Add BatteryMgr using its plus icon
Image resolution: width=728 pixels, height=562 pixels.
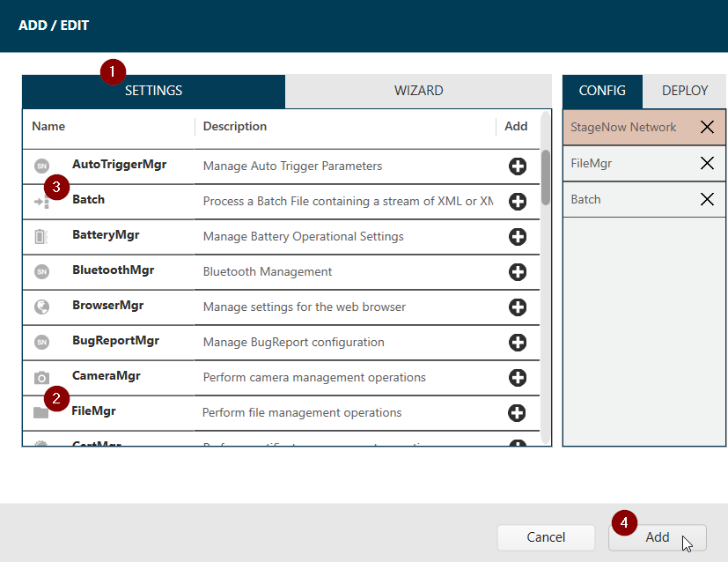coord(518,235)
